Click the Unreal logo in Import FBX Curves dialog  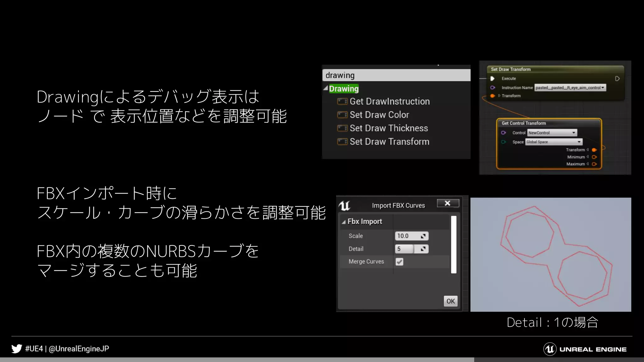tap(344, 206)
